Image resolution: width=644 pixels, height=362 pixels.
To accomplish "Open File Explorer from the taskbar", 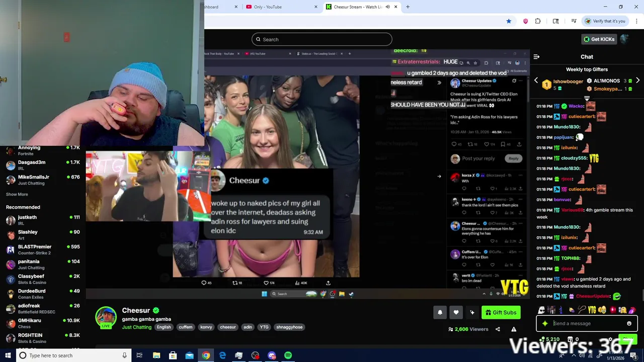I will coord(156,355).
